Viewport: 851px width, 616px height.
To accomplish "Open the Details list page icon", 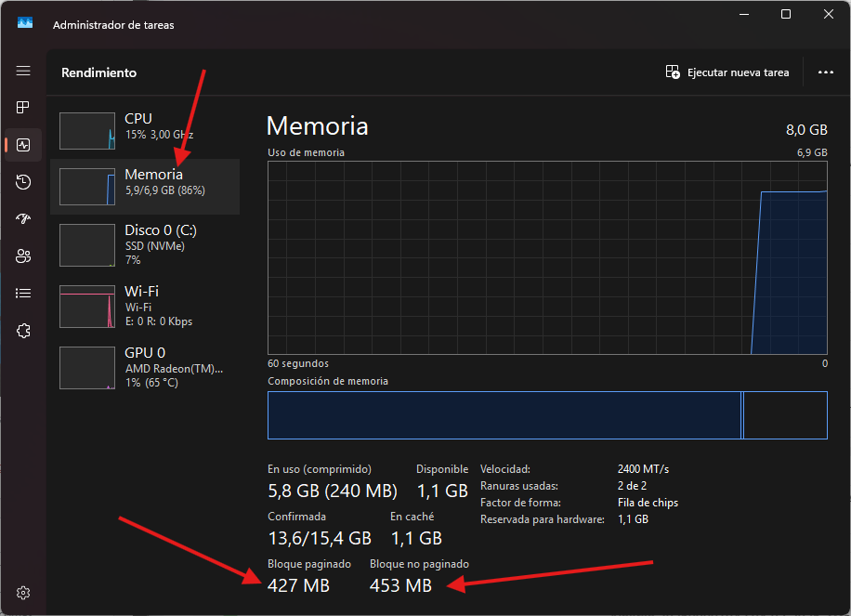I will [23, 293].
